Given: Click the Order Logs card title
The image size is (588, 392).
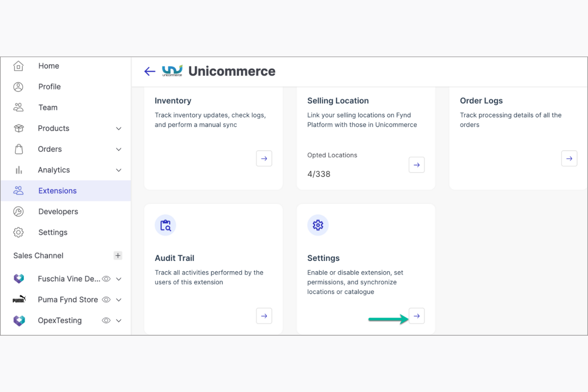Looking at the screenshot, I should pyautogui.click(x=481, y=101).
